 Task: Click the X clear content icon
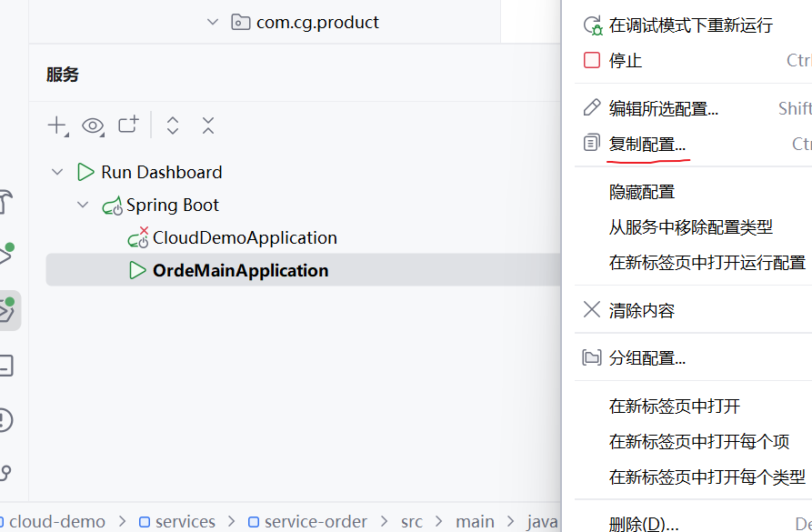click(x=591, y=309)
